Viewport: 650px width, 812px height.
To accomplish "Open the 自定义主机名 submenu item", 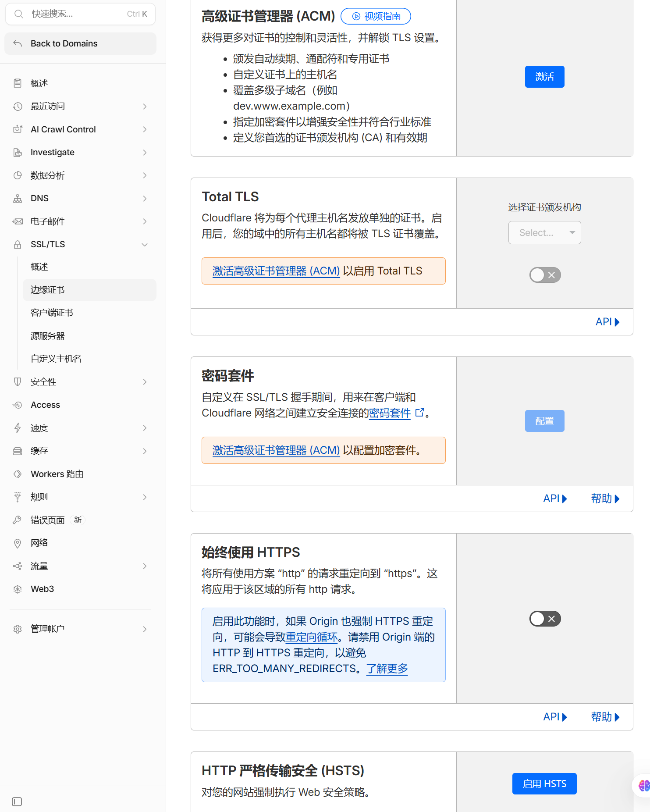I will pos(89,359).
